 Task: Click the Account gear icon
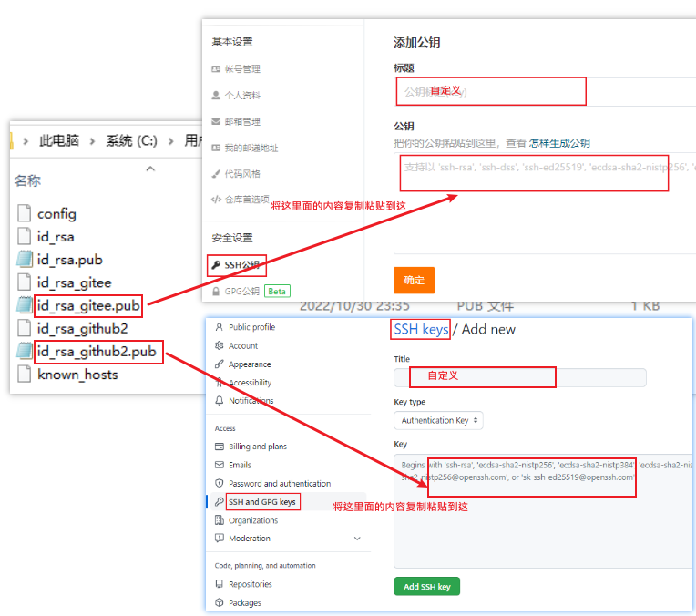coord(219,346)
